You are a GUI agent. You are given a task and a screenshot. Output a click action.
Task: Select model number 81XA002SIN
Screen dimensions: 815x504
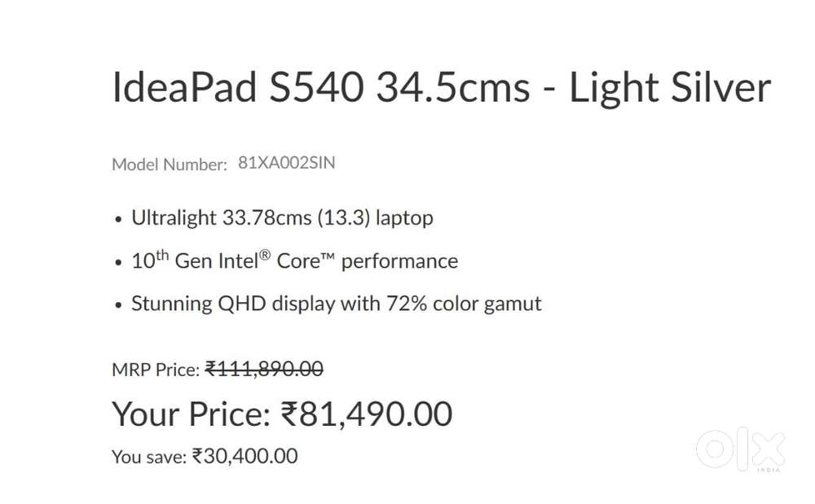pyautogui.click(x=286, y=163)
